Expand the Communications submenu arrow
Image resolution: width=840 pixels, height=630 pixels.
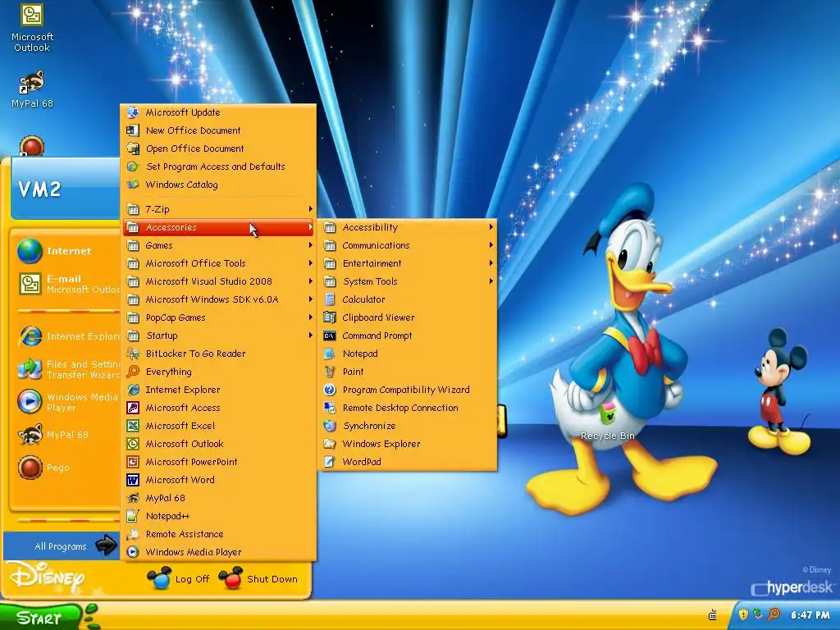pos(491,245)
